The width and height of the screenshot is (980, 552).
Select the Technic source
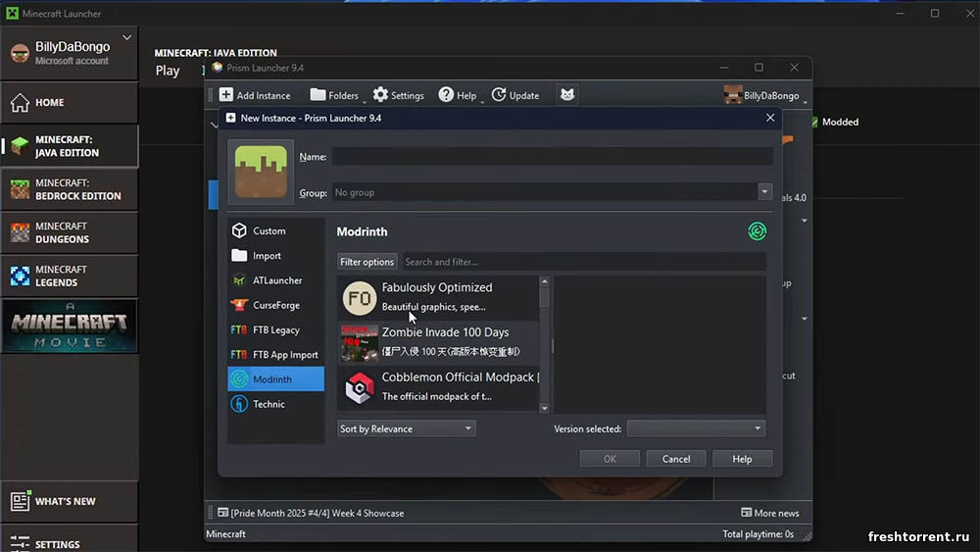point(269,404)
